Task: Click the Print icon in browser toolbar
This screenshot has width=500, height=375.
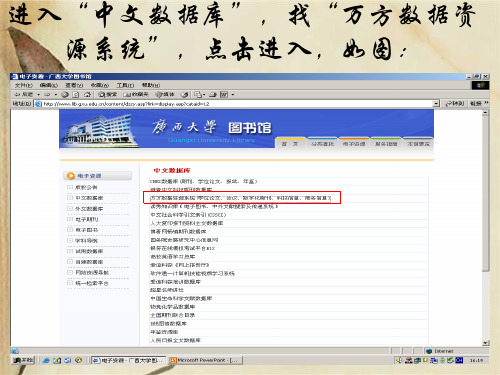Action: [x=213, y=95]
